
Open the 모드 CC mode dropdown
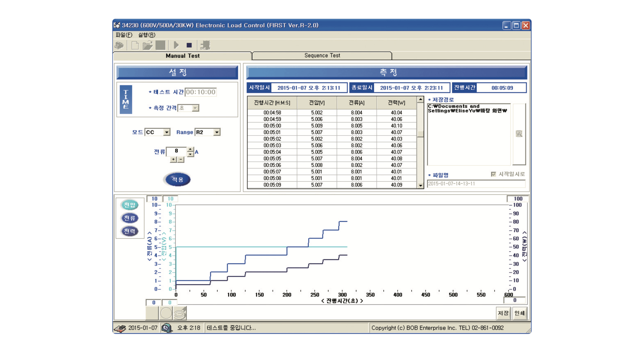[x=167, y=132]
